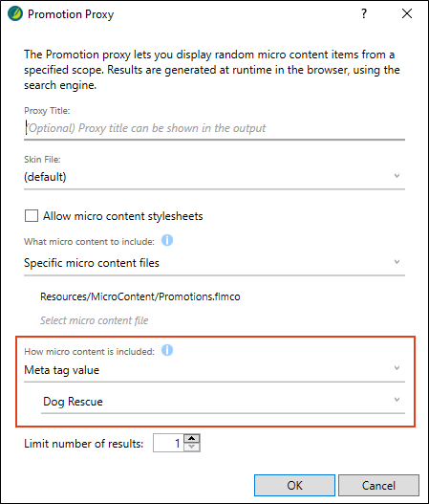The height and width of the screenshot is (504, 429).
Task: Click the limit results number field
Action: point(168,443)
